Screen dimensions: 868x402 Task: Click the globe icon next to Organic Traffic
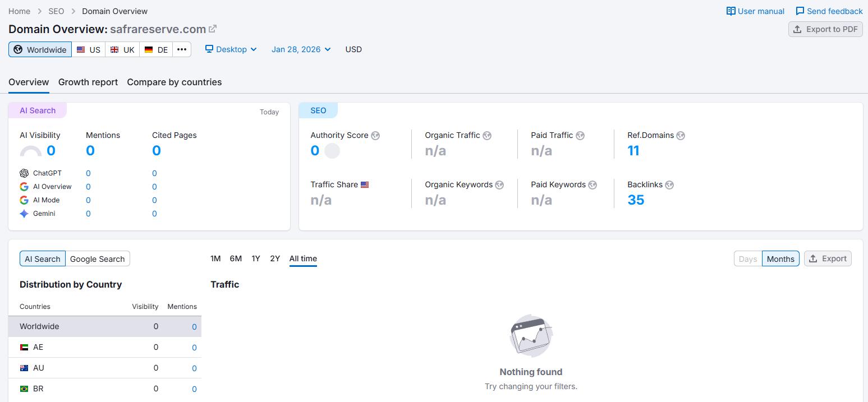tap(487, 135)
